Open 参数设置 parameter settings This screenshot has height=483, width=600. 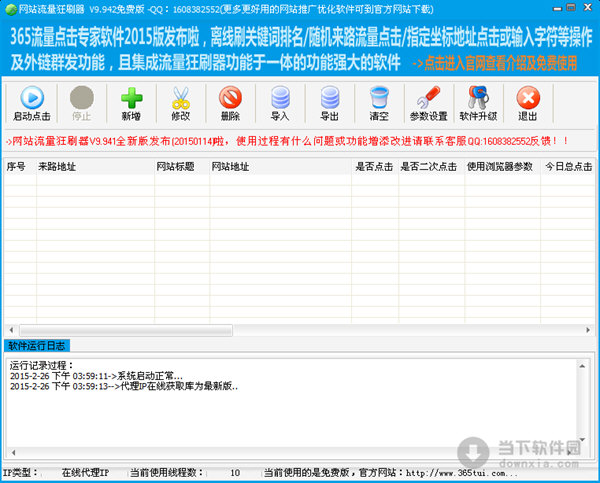tap(428, 104)
